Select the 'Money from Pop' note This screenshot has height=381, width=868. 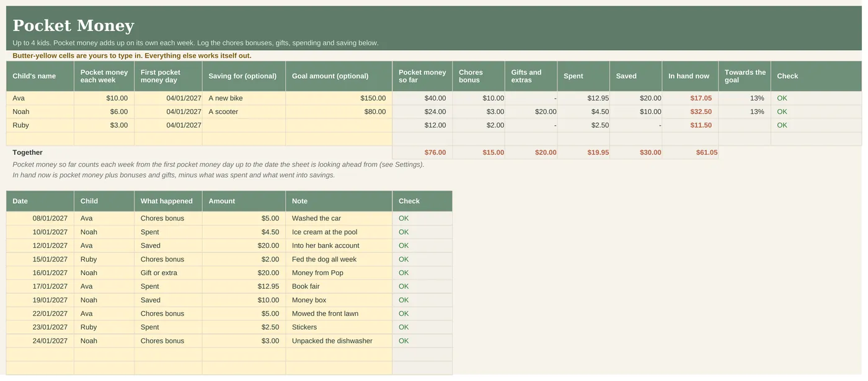pos(339,273)
